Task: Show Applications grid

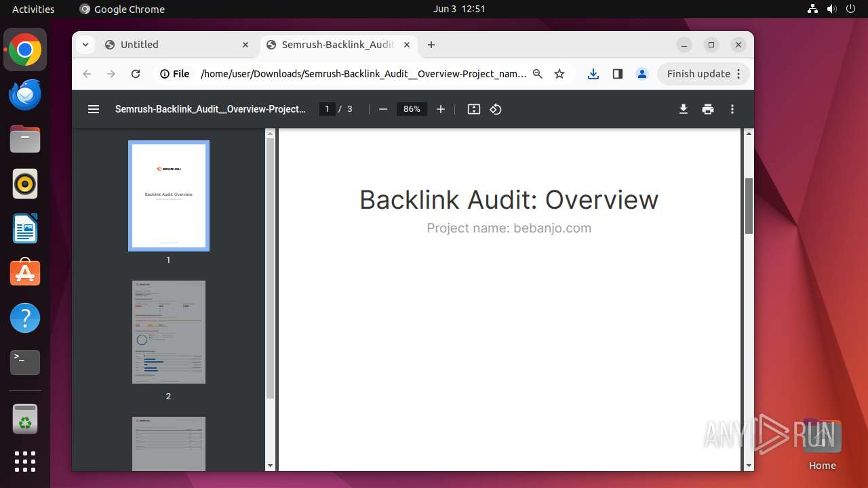Action: pos(25,462)
